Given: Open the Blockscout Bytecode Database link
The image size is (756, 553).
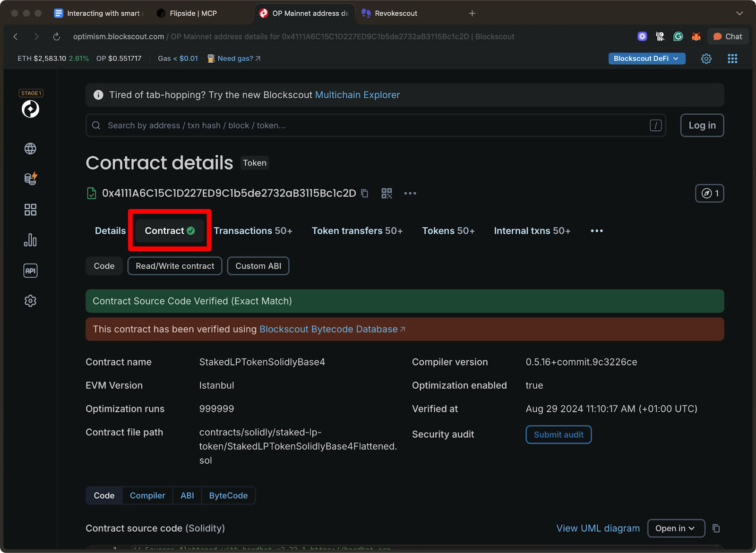Looking at the screenshot, I should pyautogui.click(x=332, y=329).
